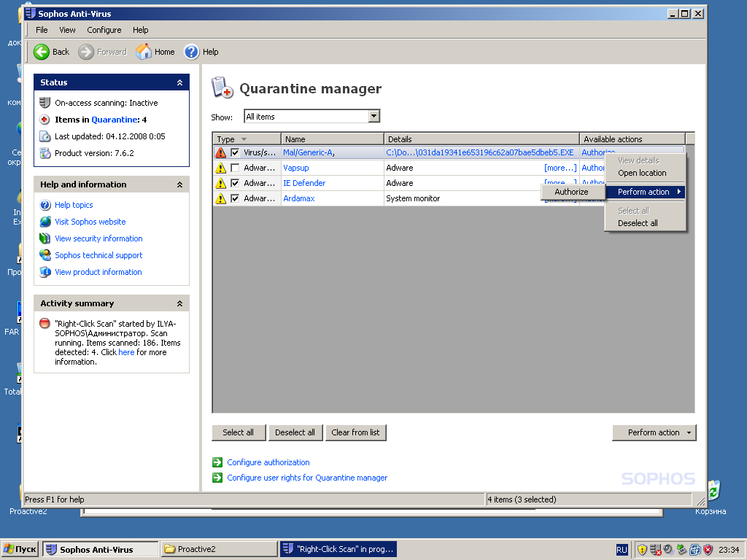Open Configure user rights for Quarantine manager

click(x=307, y=478)
